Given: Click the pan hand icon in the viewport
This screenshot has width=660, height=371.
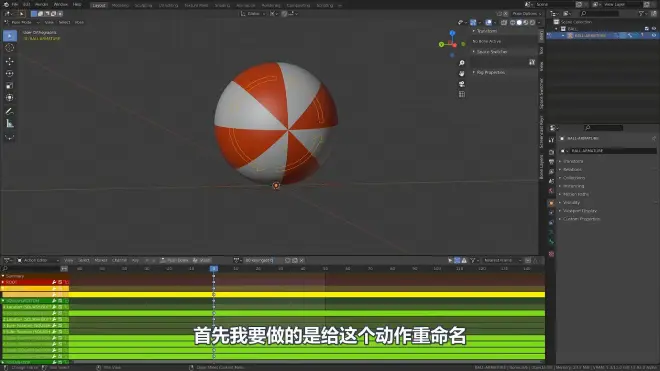Looking at the screenshot, I should 462,74.
